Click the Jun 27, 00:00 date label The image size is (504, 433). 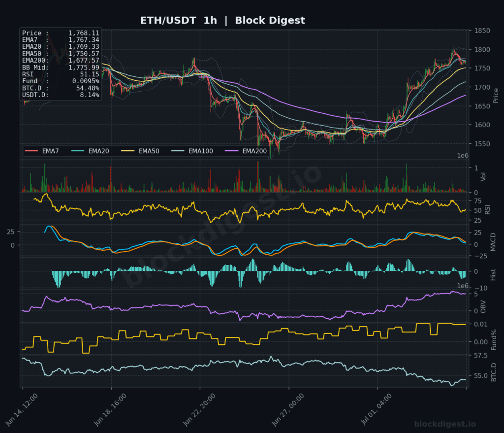[x=288, y=410]
